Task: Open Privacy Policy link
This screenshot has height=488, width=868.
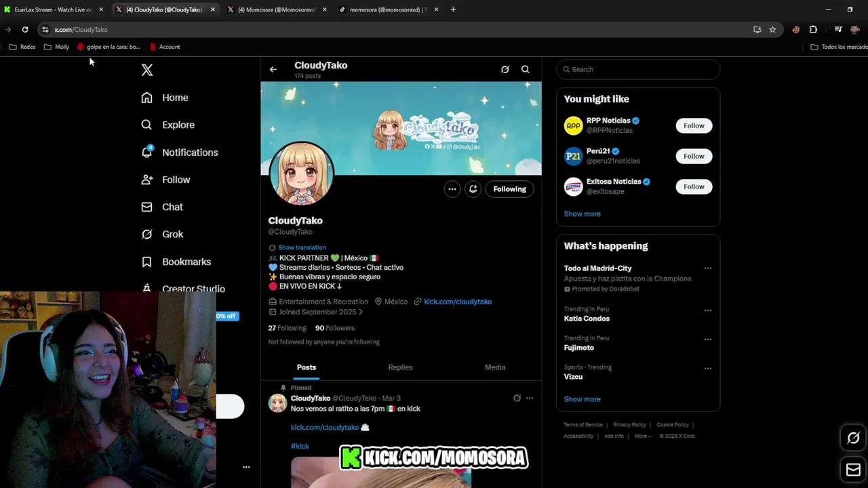Action: [629, 425]
